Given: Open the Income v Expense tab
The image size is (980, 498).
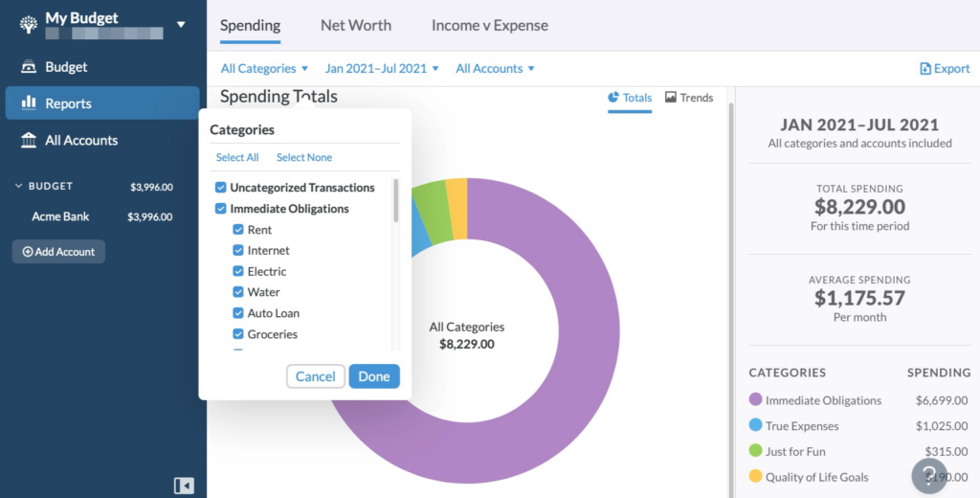Looking at the screenshot, I should coord(489,26).
